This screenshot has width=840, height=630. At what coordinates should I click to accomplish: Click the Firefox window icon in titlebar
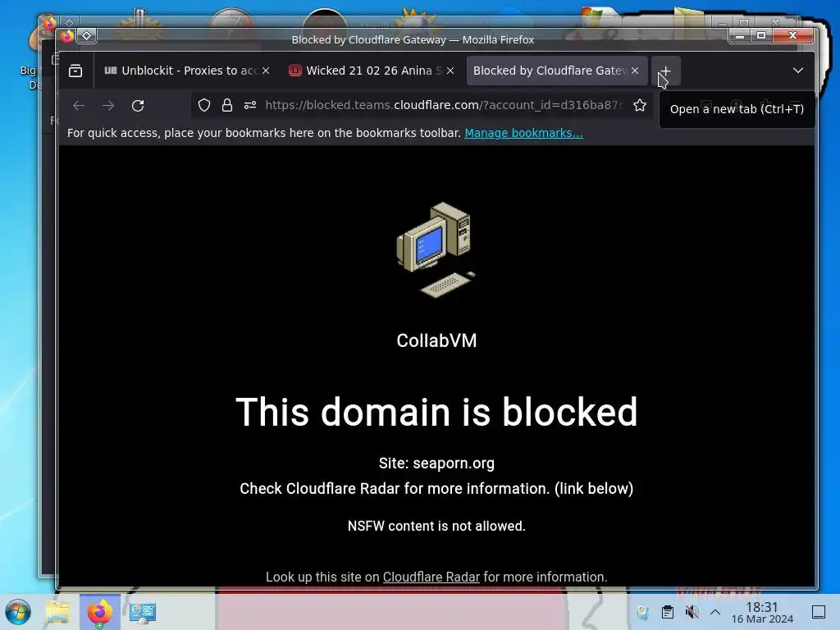pyautogui.click(x=67, y=36)
